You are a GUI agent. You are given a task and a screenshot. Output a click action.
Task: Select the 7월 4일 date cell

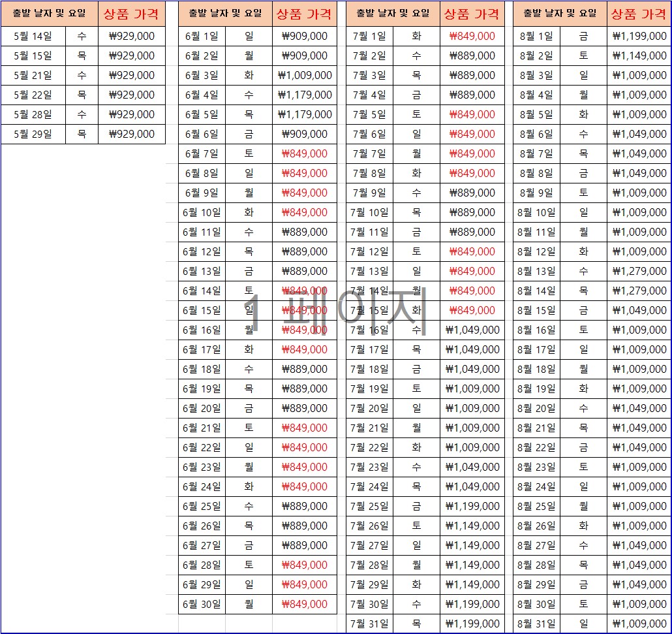point(369,95)
